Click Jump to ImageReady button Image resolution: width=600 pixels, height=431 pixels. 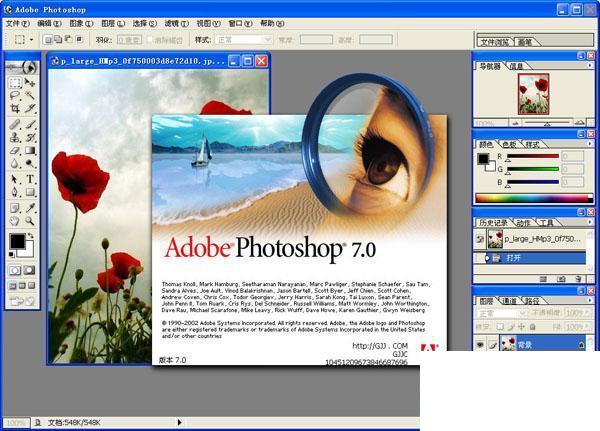tap(22, 301)
